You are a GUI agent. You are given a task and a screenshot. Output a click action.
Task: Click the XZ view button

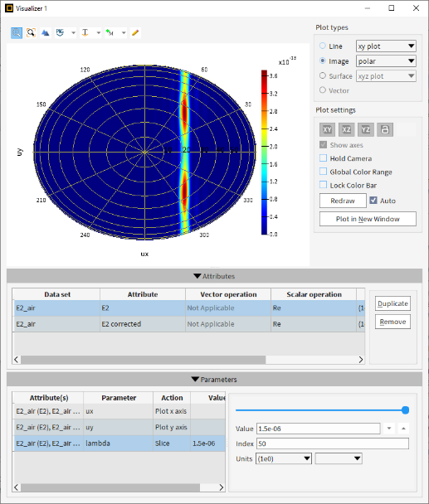[x=346, y=129]
